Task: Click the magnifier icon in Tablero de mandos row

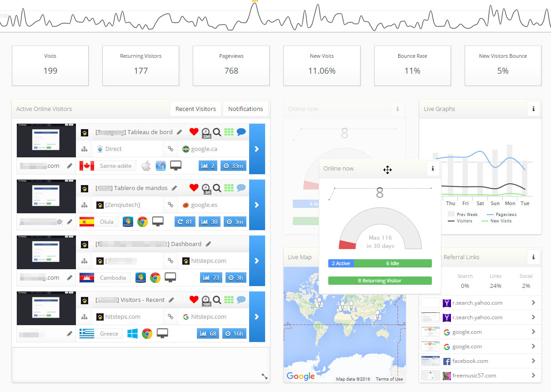Action: click(217, 188)
